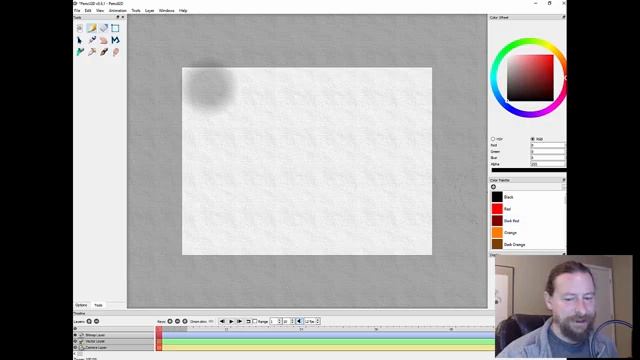The width and height of the screenshot is (640, 360).
Task: Choose the Orange palette swatch
Action: coord(497,232)
